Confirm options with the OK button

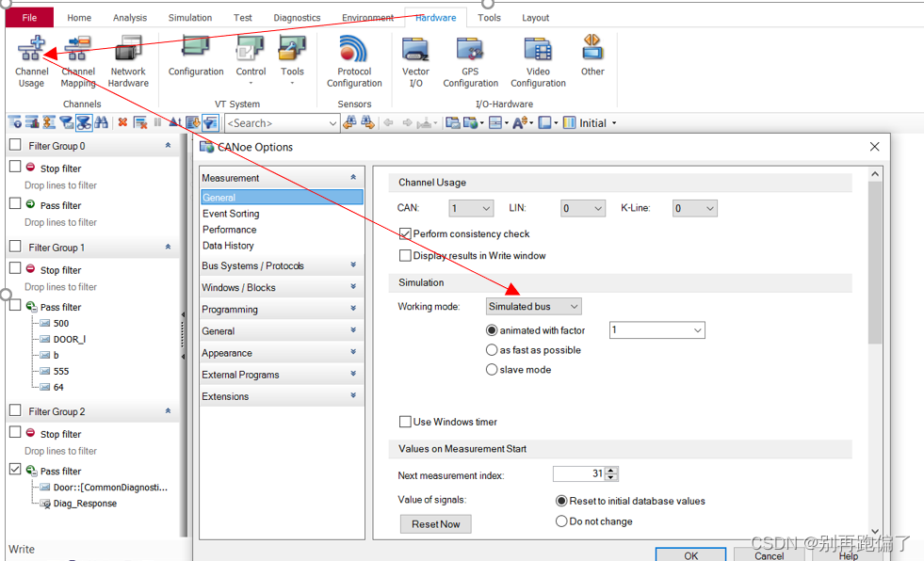(x=690, y=555)
